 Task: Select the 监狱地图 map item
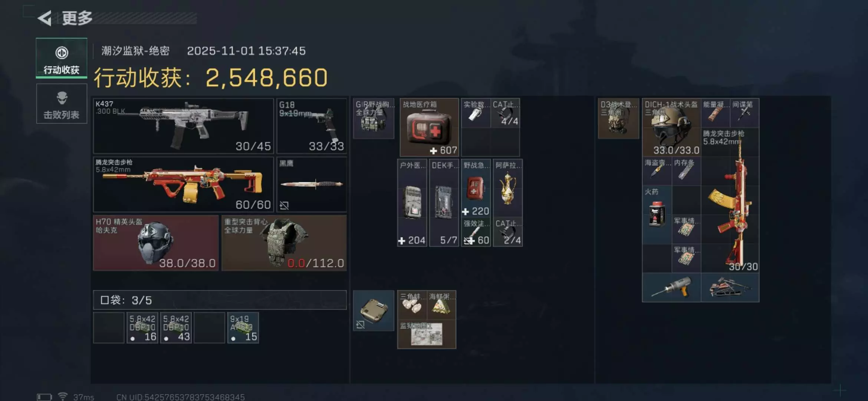click(x=427, y=334)
